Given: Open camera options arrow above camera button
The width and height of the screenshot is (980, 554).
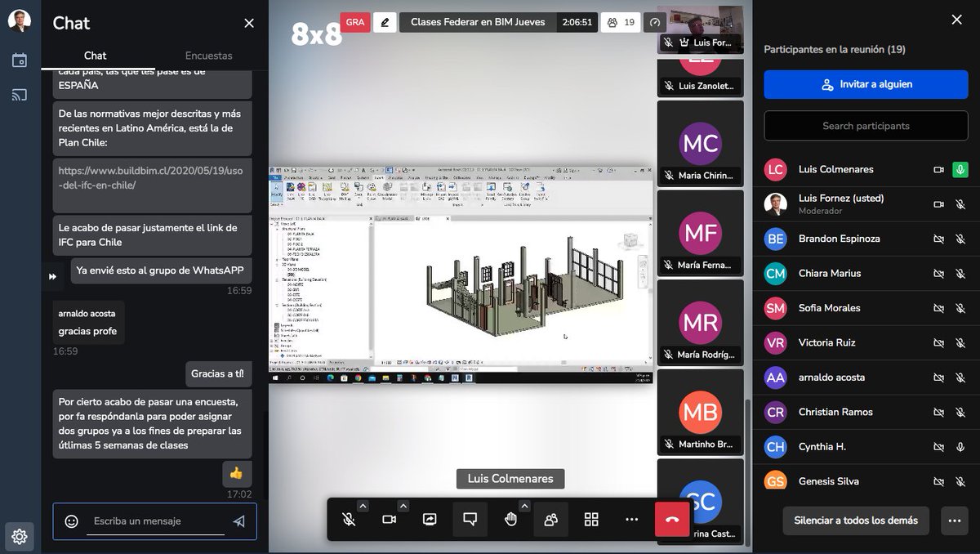Looking at the screenshot, I should (403, 505).
